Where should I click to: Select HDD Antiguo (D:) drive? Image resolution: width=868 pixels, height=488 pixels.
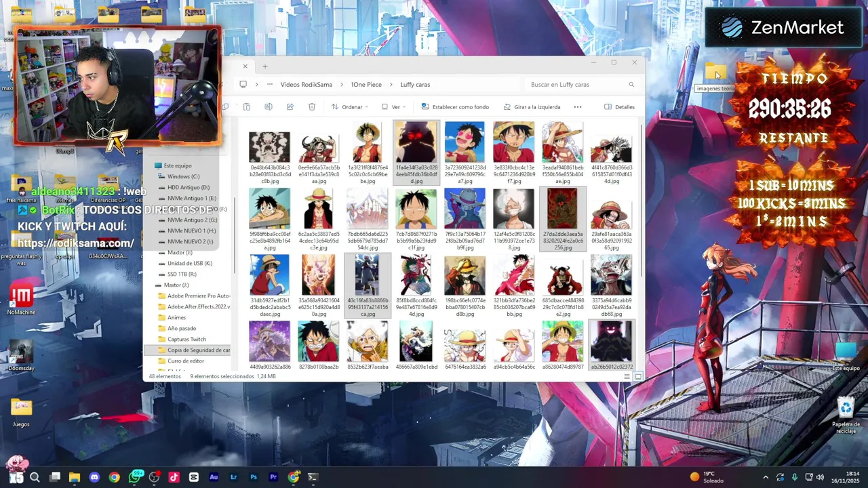coord(189,187)
